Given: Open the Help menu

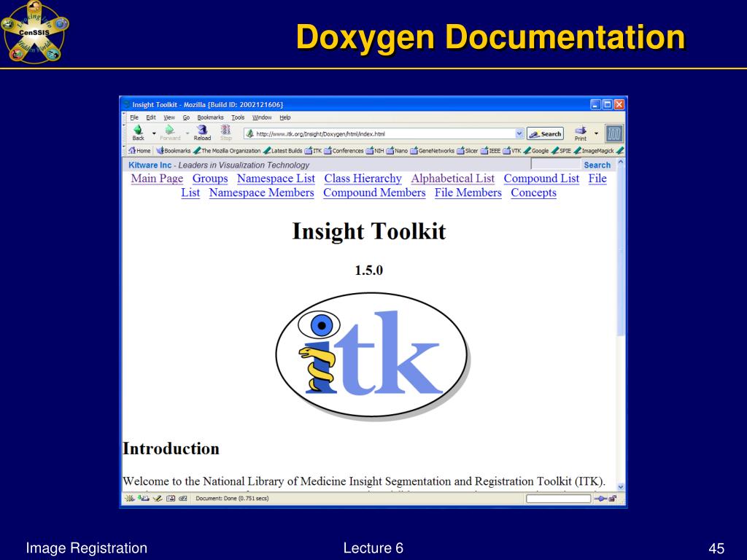Looking at the screenshot, I should (x=285, y=117).
